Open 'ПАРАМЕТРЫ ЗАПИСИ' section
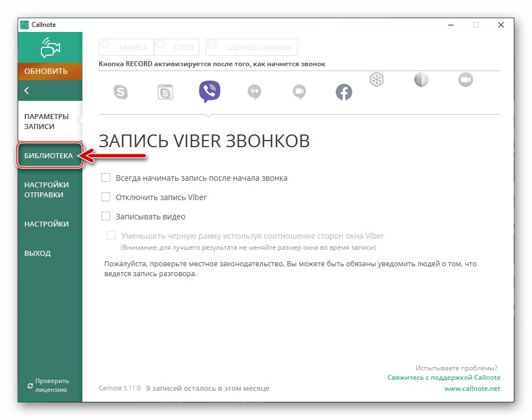532x420 pixels. pyautogui.click(x=50, y=121)
